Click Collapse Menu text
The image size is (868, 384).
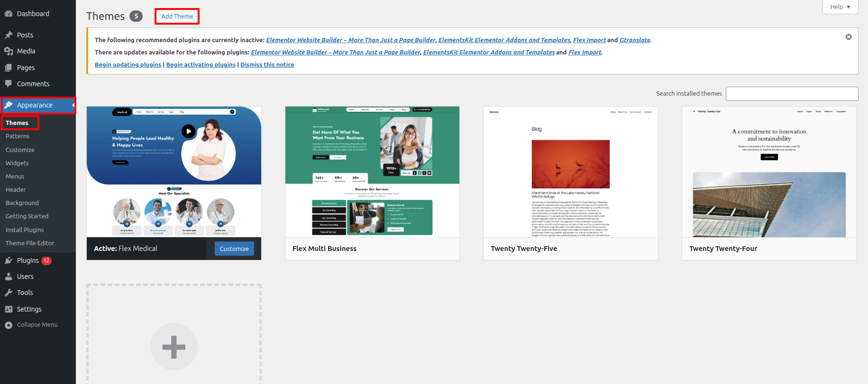[37, 325]
